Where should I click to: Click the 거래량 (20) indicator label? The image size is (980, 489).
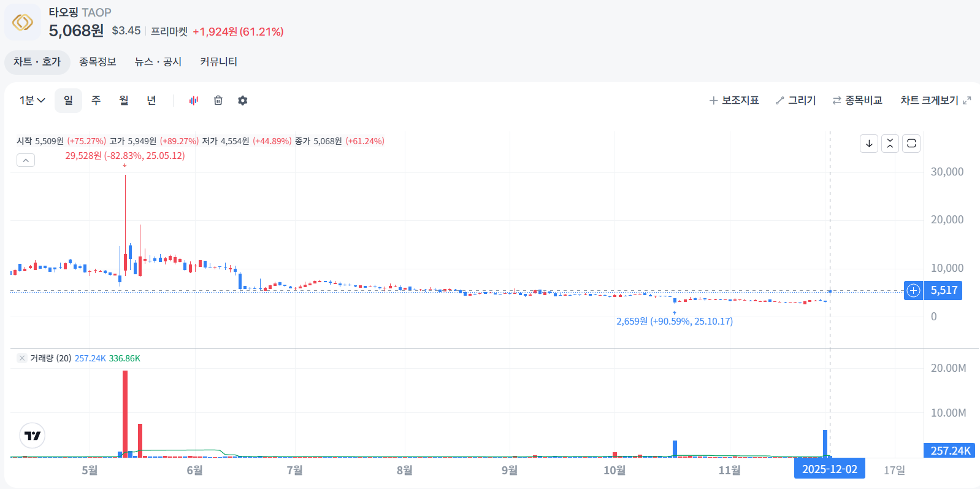pos(51,358)
